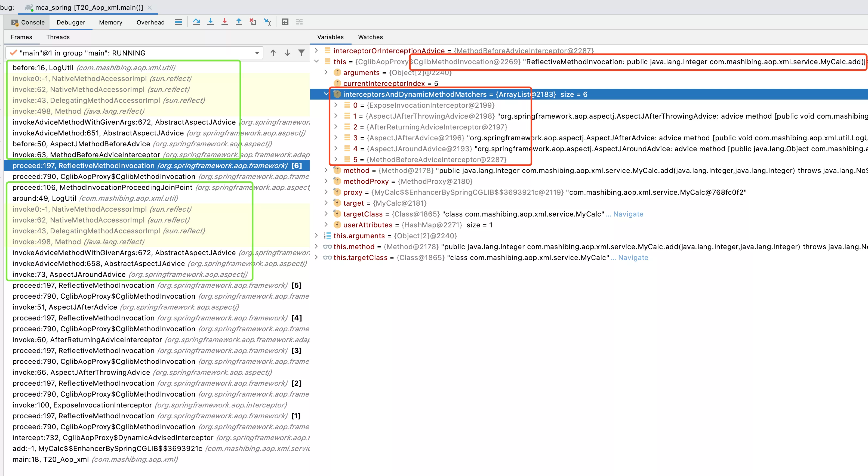868x476 pixels.
Task: Click the Trace Current Stream Chain icon
Action: coord(299,22)
